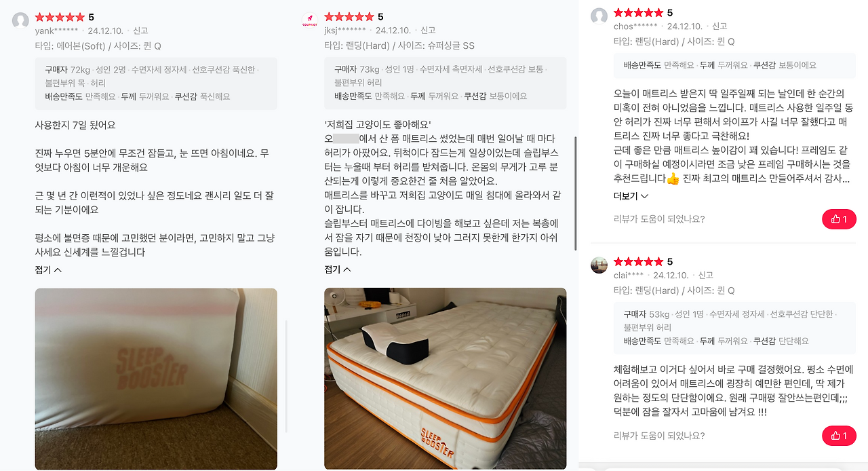Image resolution: width=868 pixels, height=471 pixels.
Task: Open Sleep Booster pillow photo thumbnail
Action: coord(156,379)
